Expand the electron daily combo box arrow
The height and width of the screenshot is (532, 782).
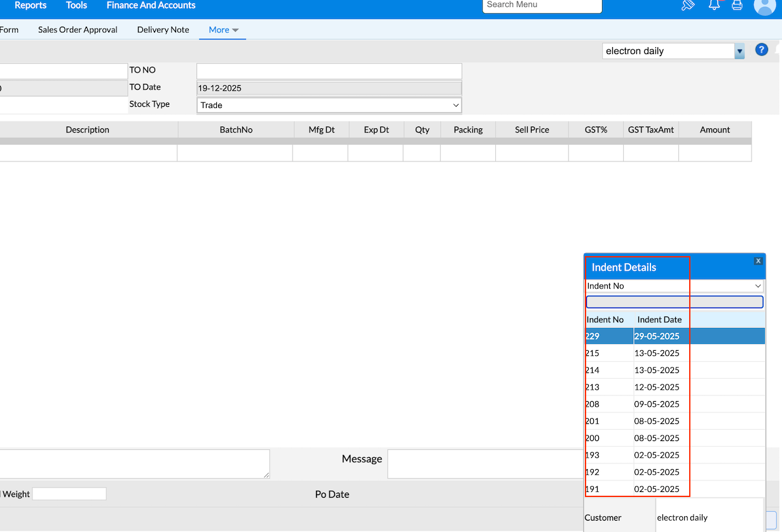tap(739, 51)
